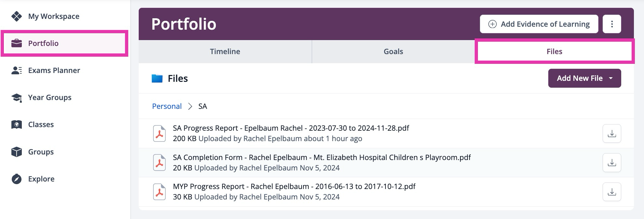The width and height of the screenshot is (644, 219).
Task: Open the MYP Progress Report file name
Action: [294, 186]
